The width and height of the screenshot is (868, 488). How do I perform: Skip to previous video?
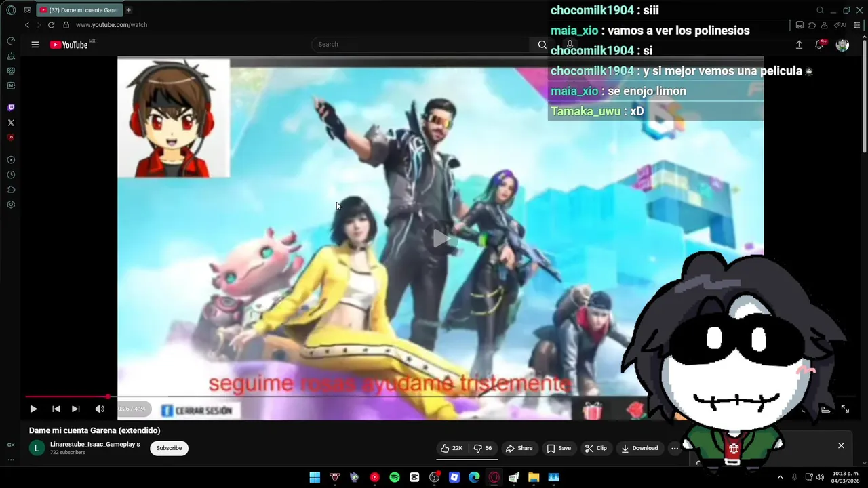tap(56, 409)
